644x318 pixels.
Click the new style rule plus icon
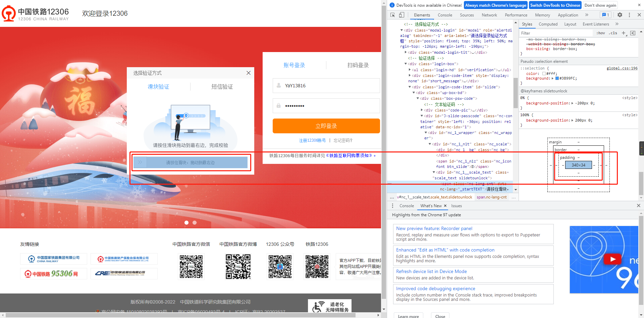click(x=624, y=33)
